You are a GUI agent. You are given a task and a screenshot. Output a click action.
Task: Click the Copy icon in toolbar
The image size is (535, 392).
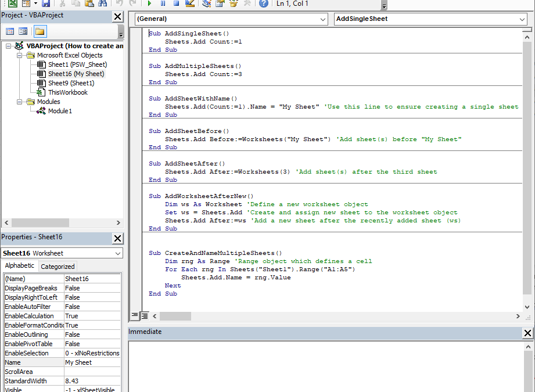coord(76,3)
